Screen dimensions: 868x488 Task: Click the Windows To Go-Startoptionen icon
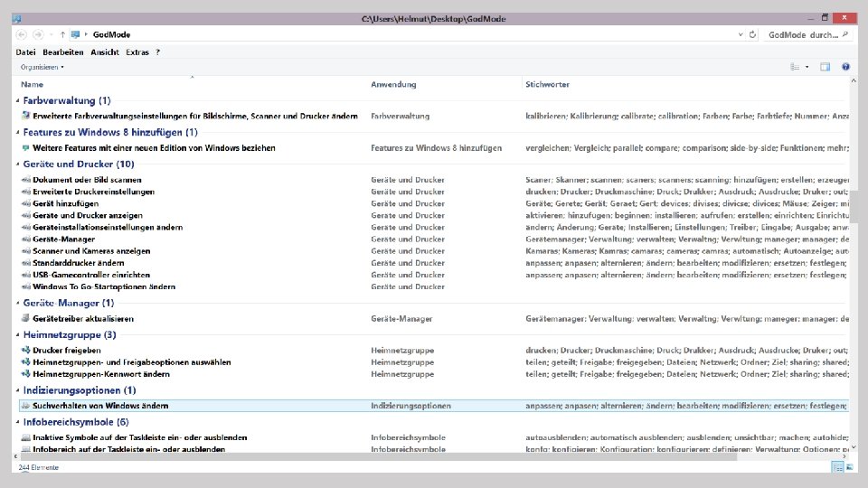click(25, 286)
